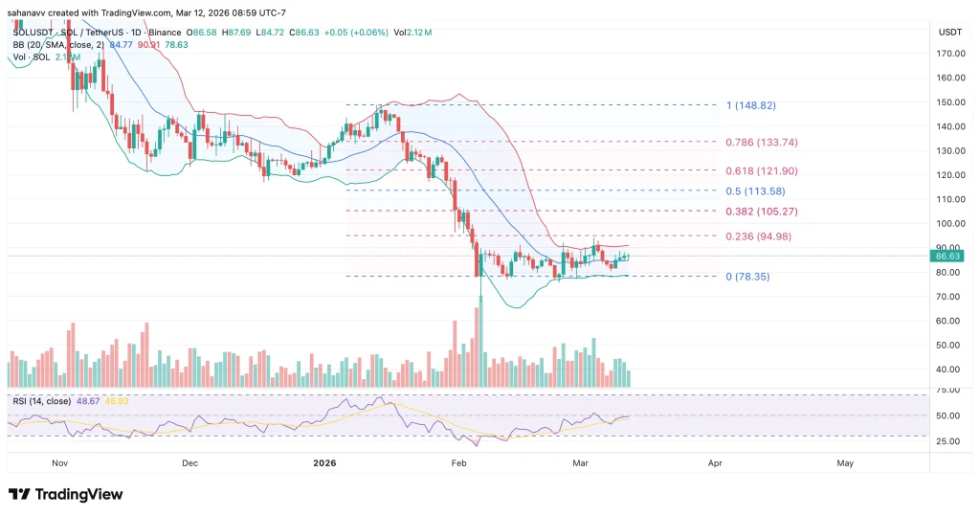Select the Vol · SOL indicator legend
Viewport: 980px width, 516px height.
31,56
